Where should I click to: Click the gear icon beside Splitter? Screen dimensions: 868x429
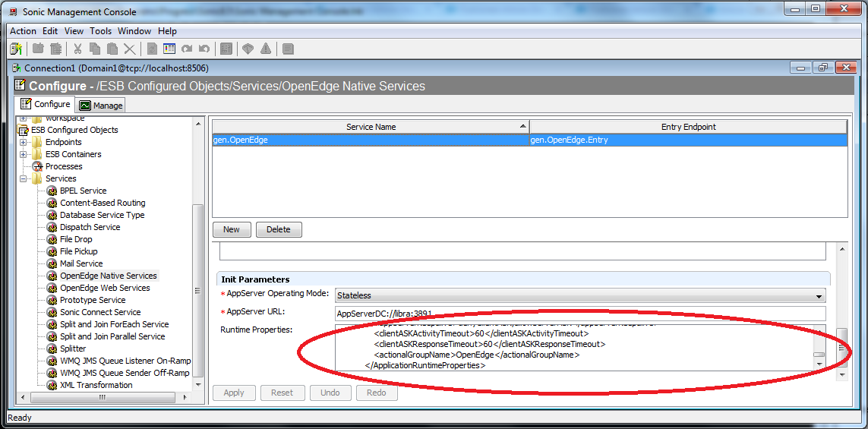click(52, 349)
